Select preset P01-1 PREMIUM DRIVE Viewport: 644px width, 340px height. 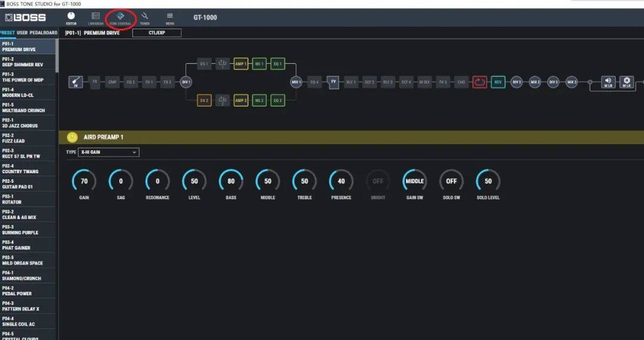[x=27, y=47]
